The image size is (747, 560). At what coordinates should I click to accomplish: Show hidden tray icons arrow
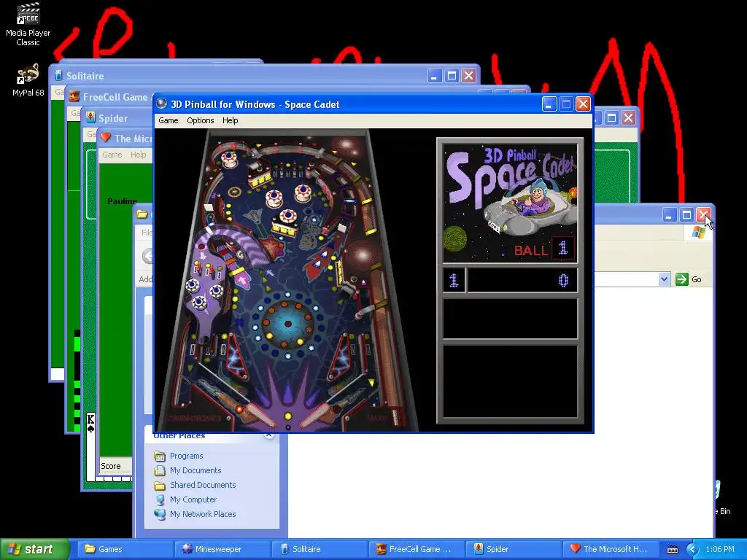tap(692, 550)
